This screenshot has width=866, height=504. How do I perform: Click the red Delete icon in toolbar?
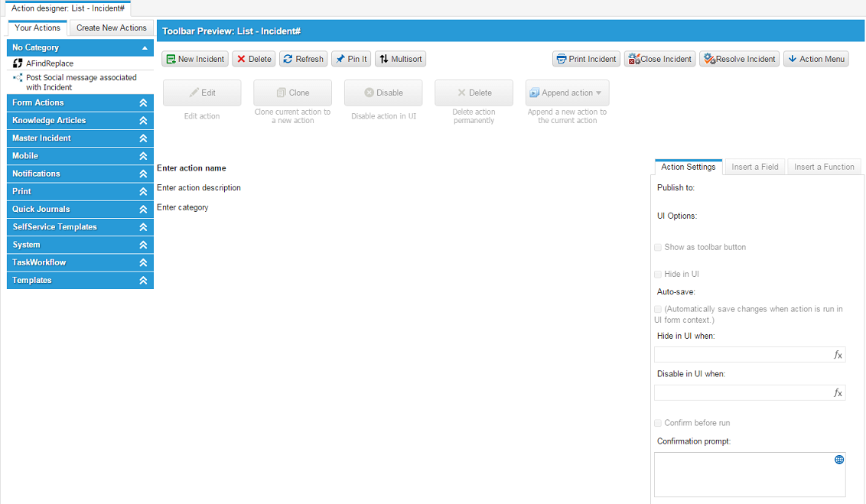point(241,59)
